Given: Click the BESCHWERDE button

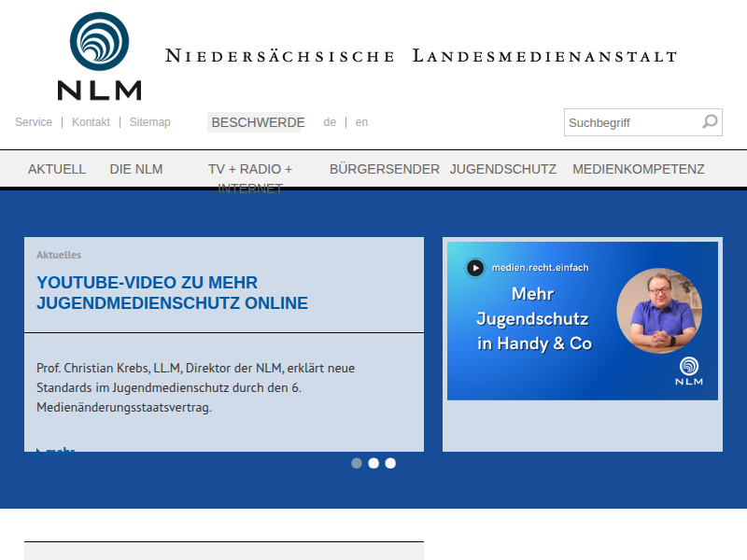Looking at the screenshot, I should click(x=258, y=122).
